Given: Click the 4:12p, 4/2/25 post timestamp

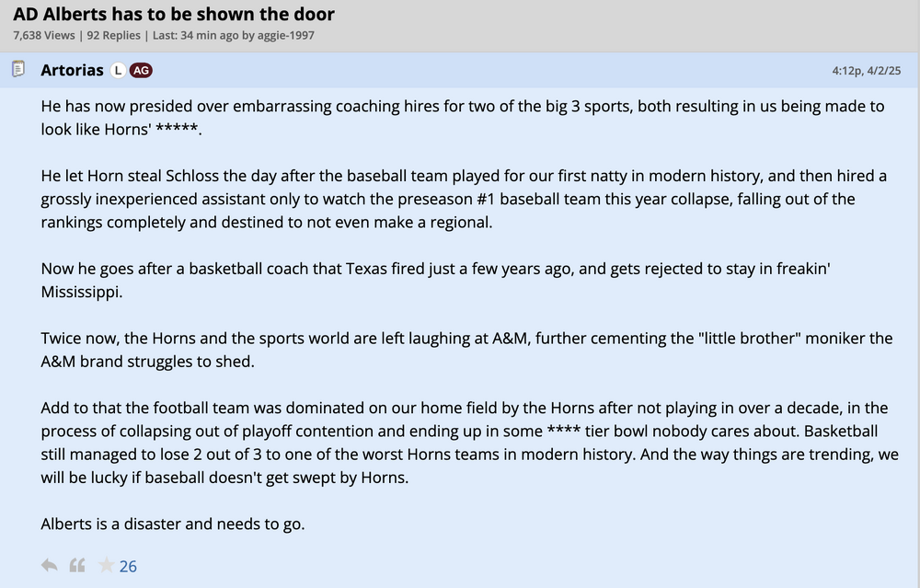Looking at the screenshot, I should pos(867,70).
